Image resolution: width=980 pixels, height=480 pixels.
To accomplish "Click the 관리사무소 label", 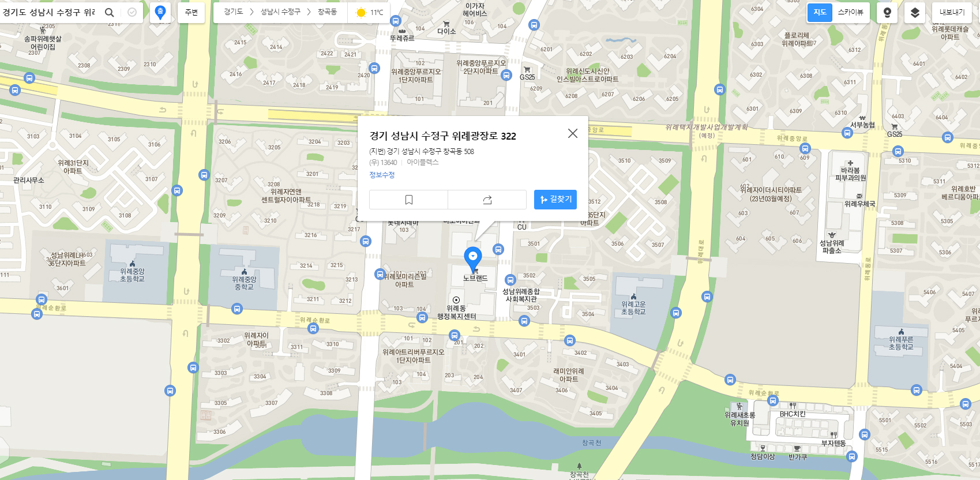I will 29,180.
